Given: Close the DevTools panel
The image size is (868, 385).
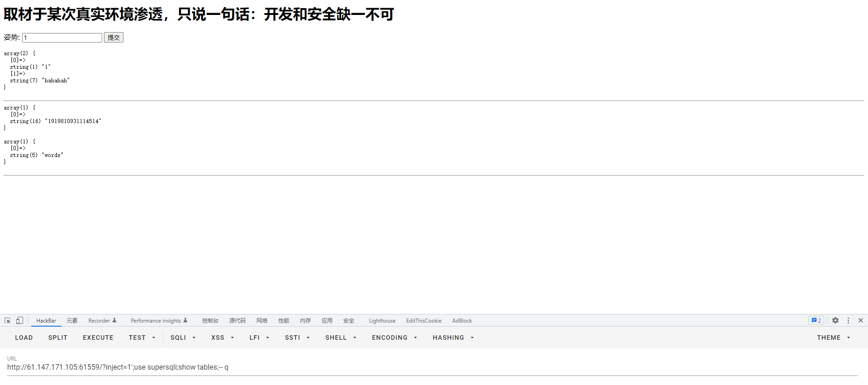Looking at the screenshot, I should pyautogui.click(x=861, y=320).
